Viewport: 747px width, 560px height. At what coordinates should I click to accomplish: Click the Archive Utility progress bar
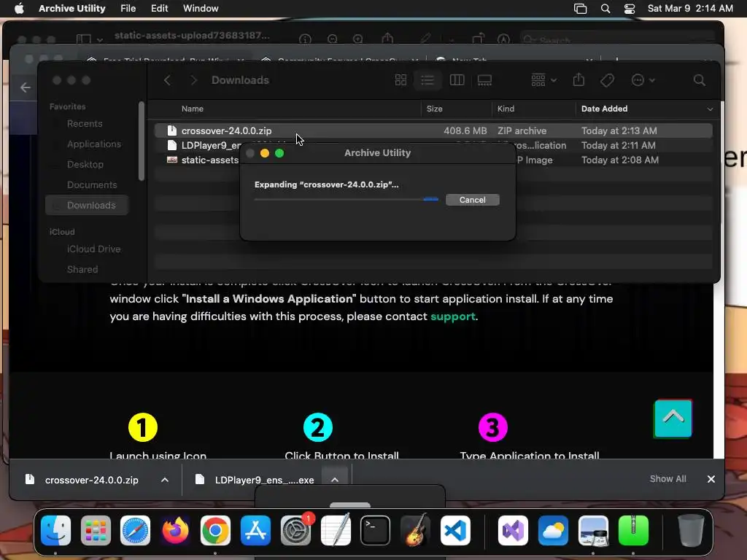coord(347,200)
